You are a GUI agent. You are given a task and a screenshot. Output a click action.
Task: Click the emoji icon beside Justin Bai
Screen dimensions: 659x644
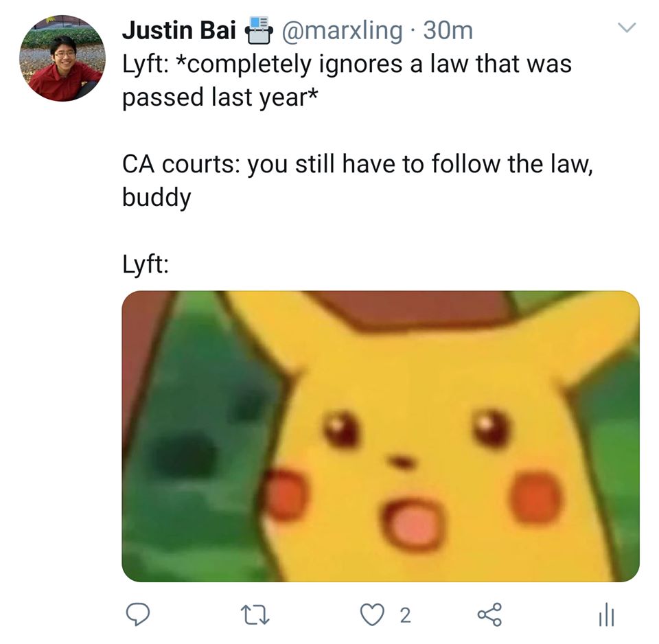click(x=258, y=30)
